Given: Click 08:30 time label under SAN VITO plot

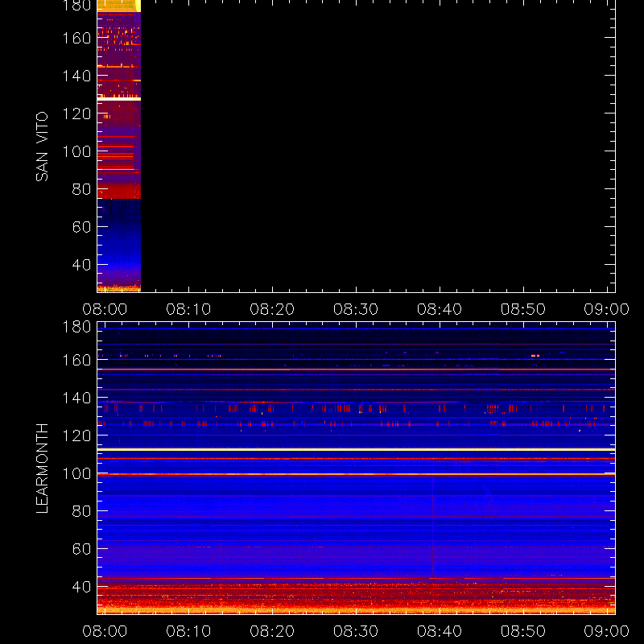Looking at the screenshot, I should [x=356, y=309].
